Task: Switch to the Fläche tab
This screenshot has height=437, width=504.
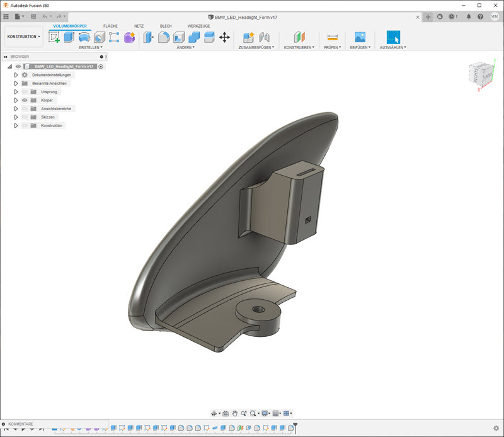Action: 110,26
